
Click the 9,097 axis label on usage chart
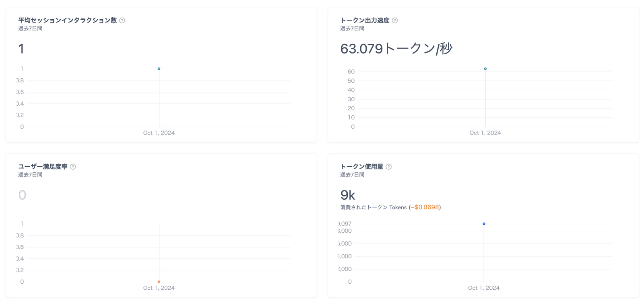pyautogui.click(x=345, y=224)
